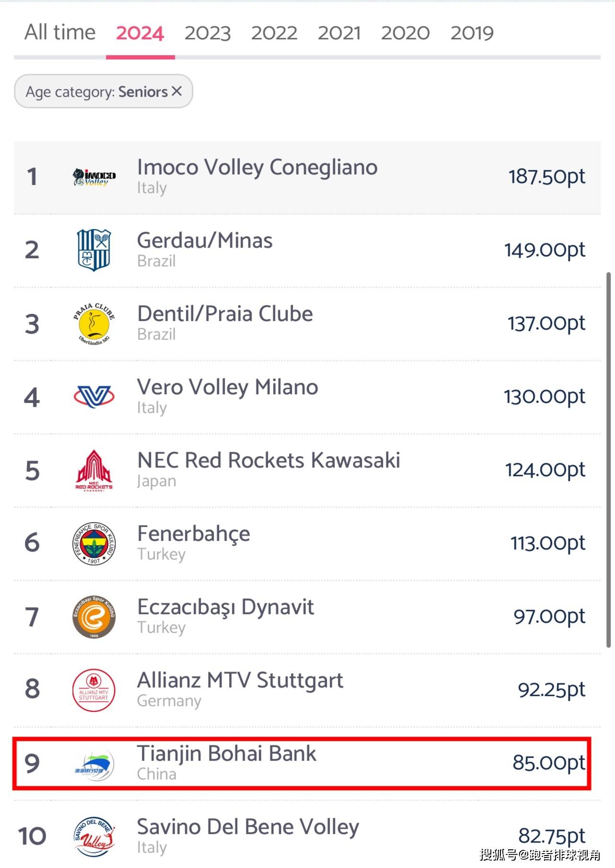Open NEC Red Rockets Kawasaki link
Image resolution: width=615 pixels, height=868 pixels.
click(x=269, y=460)
